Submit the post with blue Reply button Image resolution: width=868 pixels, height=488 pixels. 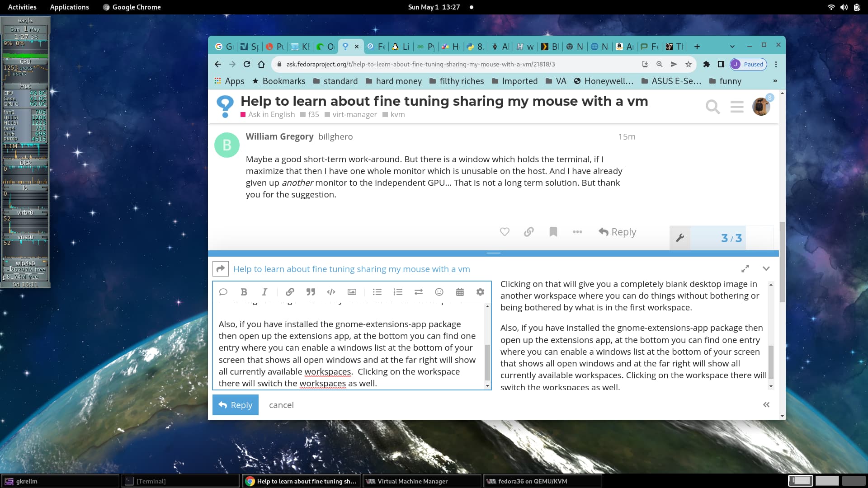tap(236, 405)
